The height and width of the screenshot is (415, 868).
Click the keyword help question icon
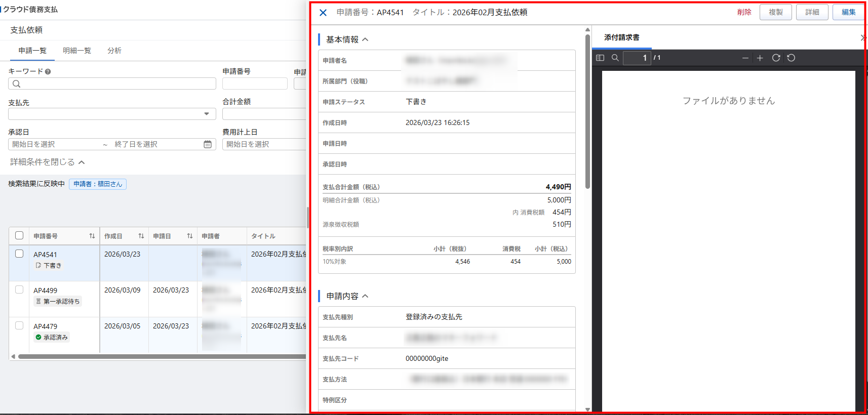coord(48,72)
